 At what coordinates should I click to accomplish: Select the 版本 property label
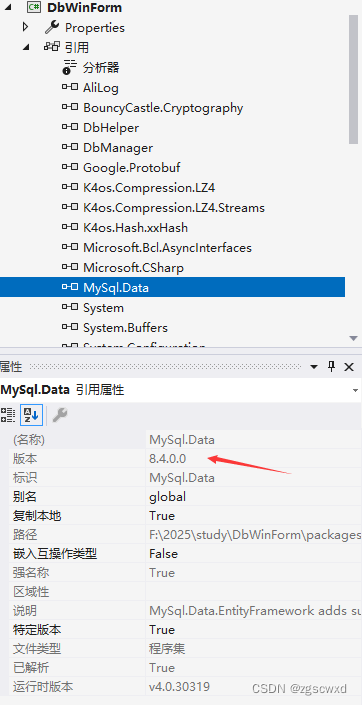coord(25,459)
